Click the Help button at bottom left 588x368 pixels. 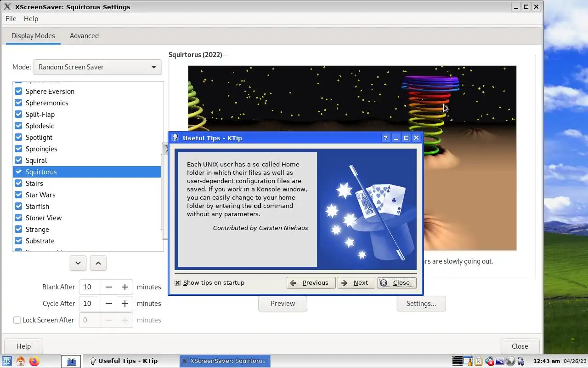coord(23,346)
